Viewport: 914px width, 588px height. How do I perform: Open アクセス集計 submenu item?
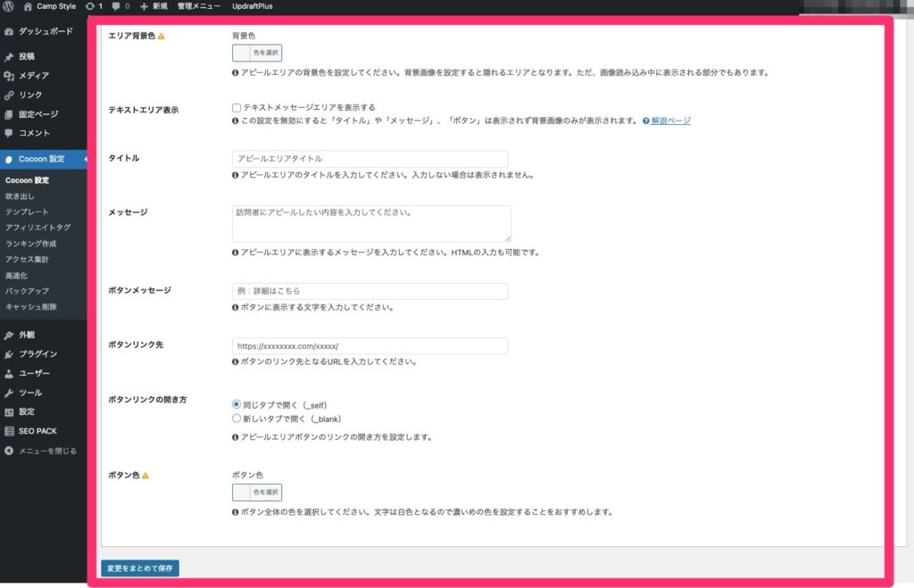pos(27,260)
